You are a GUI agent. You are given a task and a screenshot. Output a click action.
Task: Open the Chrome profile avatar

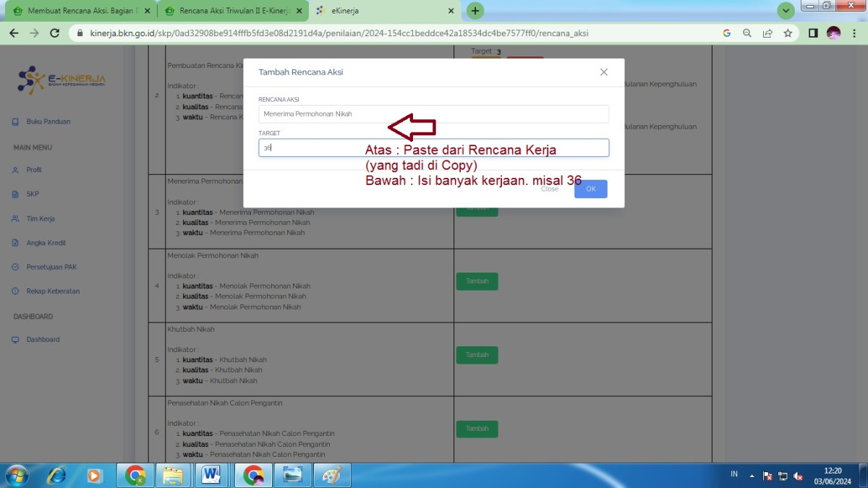click(x=833, y=33)
